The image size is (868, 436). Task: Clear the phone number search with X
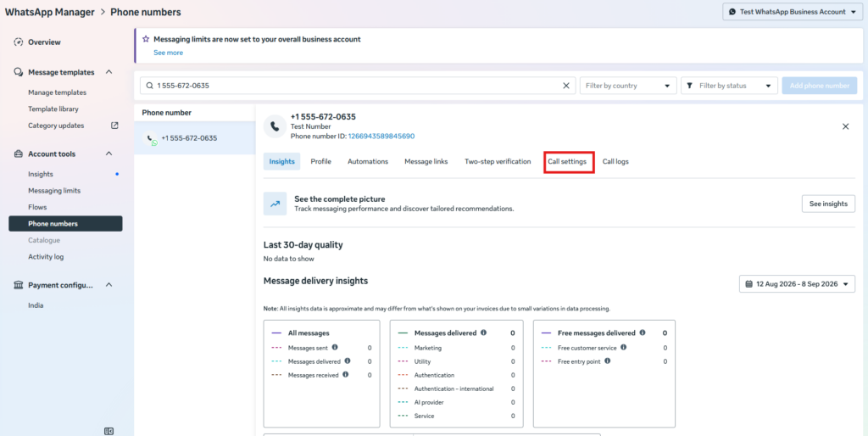click(566, 86)
